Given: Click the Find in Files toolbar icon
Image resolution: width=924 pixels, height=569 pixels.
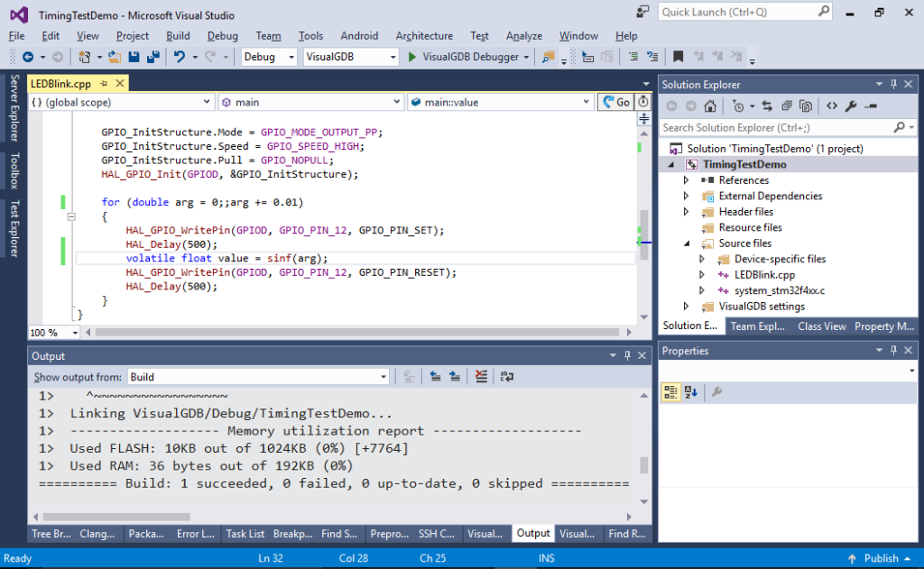Looking at the screenshot, I should tap(548, 57).
